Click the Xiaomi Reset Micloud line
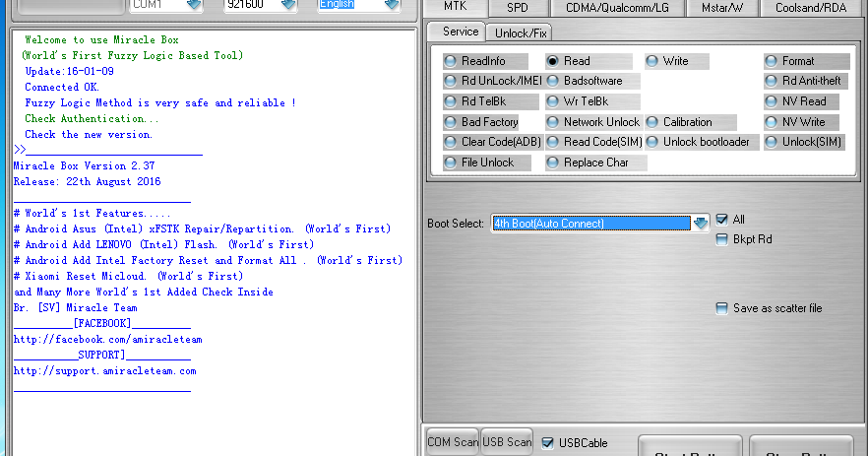This screenshot has width=868, height=456. pyautogui.click(x=128, y=276)
